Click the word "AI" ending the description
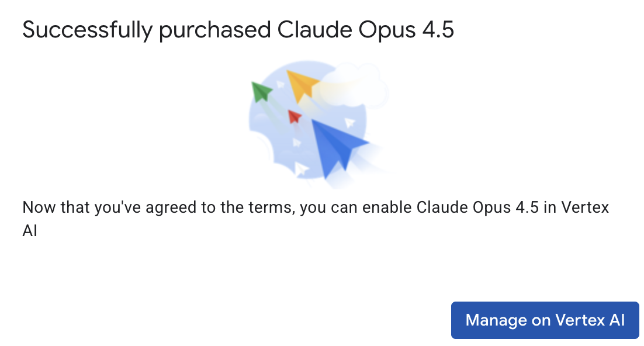Viewport: 644px width, 346px height. tap(30, 230)
